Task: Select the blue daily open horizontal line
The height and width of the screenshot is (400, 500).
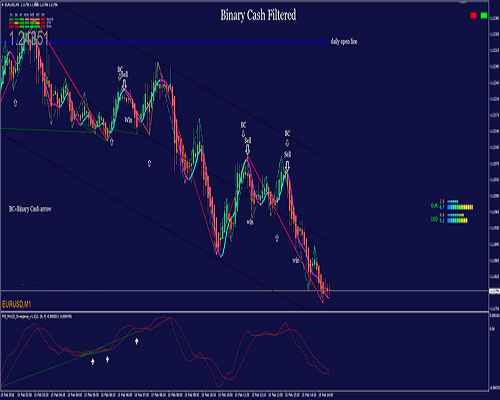Action: [x=165, y=42]
